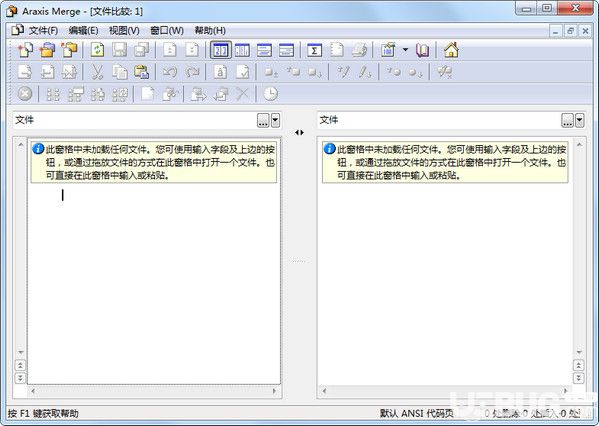
Task: Click the third new comparison icon
Action: point(70,50)
